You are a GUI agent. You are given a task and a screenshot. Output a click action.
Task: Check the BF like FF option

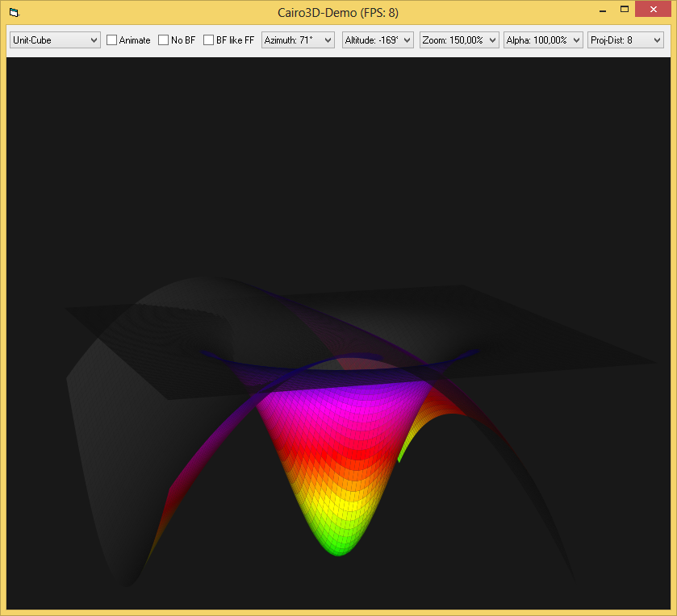tap(209, 40)
